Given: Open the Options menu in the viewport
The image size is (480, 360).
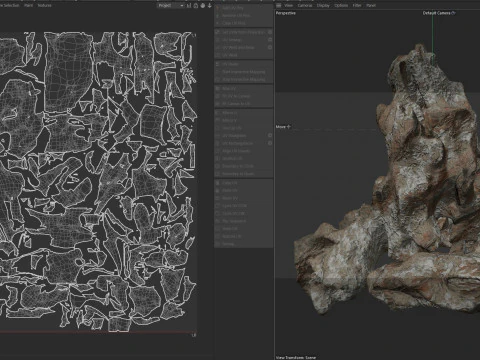Looking at the screenshot, I should [x=341, y=5].
